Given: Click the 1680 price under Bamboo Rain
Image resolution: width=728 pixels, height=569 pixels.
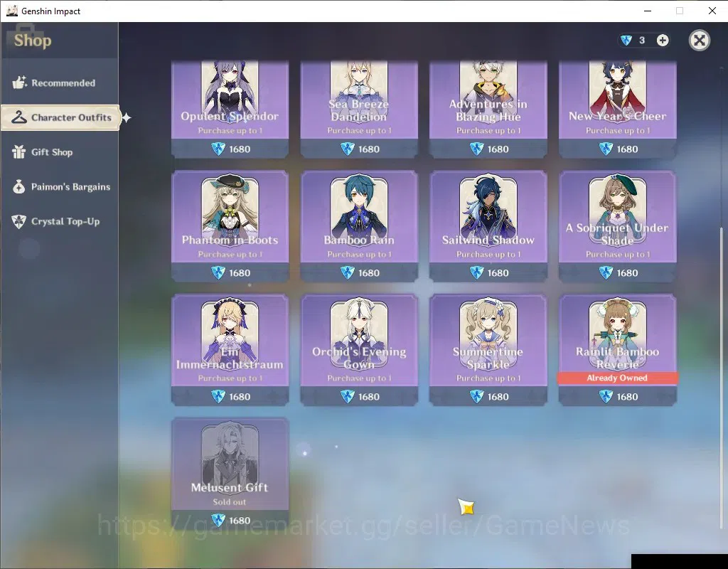Looking at the screenshot, I should click(359, 272).
